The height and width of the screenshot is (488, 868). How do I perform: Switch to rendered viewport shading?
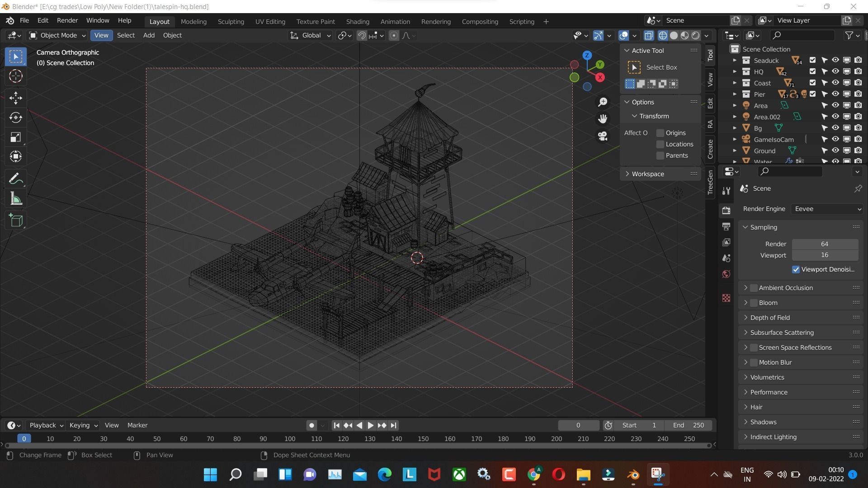point(696,35)
